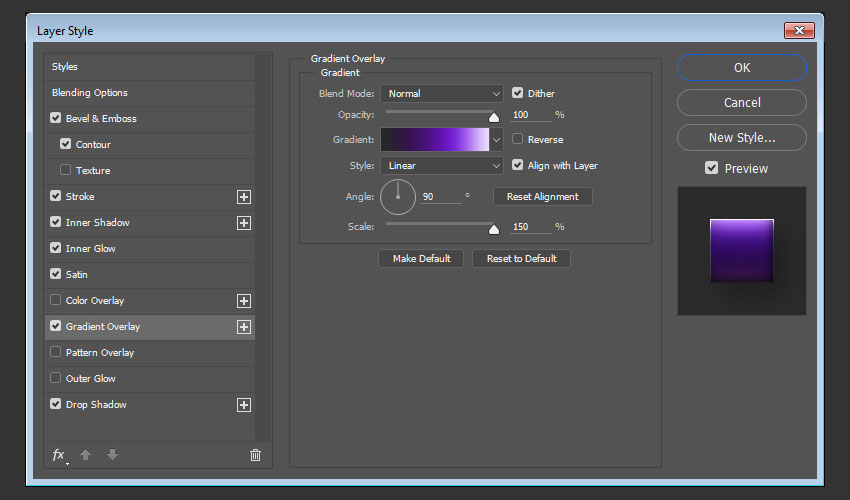Move effect down with arrow icon
850x500 pixels.
click(x=112, y=455)
